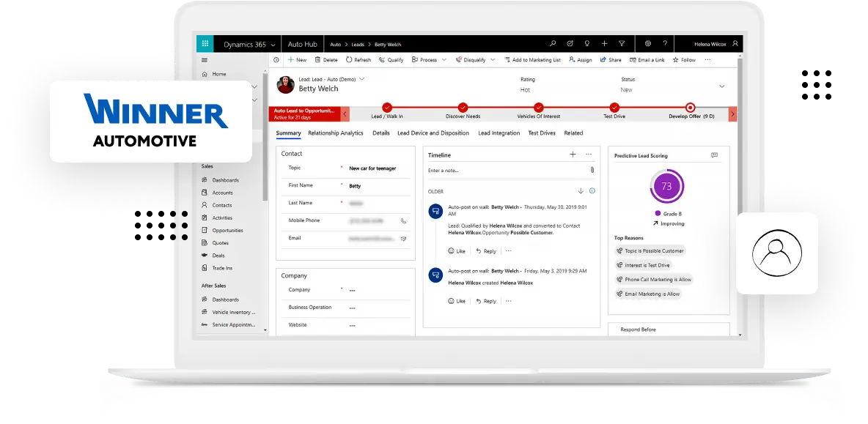Switch to the Details tab
This screenshot has width=868, height=424.
pos(381,133)
